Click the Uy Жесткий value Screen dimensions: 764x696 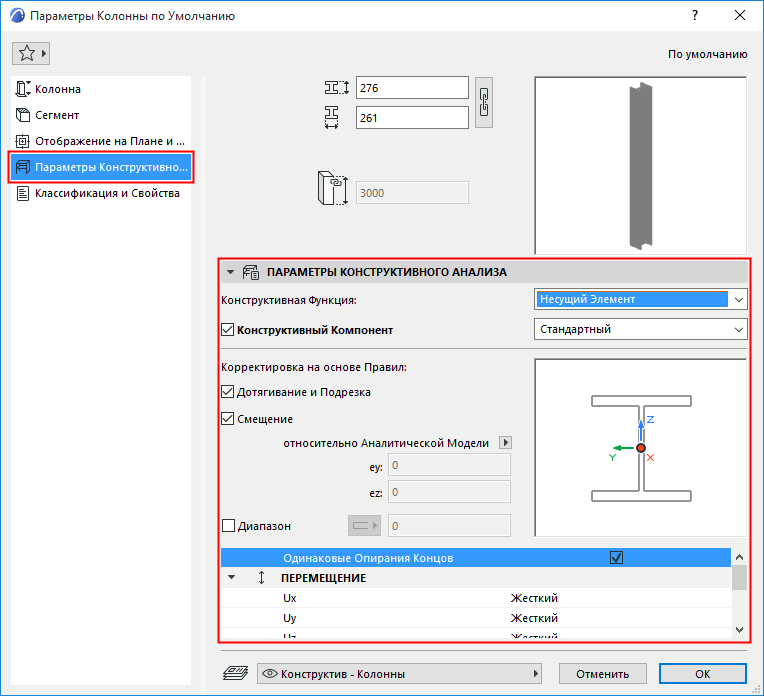[534, 618]
